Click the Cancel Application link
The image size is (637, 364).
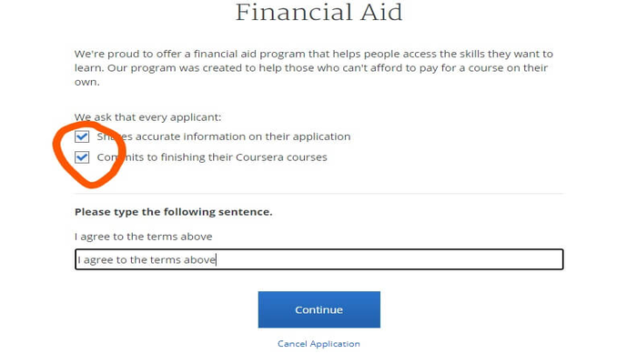(x=318, y=344)
